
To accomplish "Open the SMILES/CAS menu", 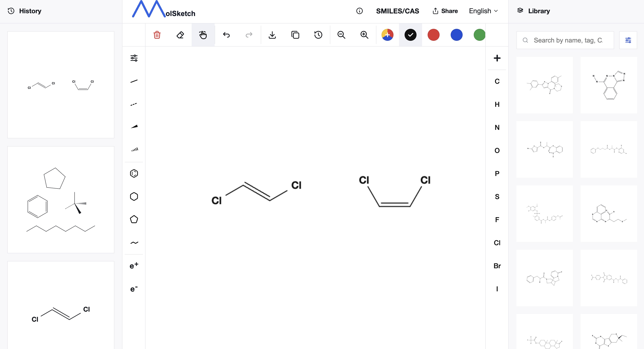I will click(398, 11).
